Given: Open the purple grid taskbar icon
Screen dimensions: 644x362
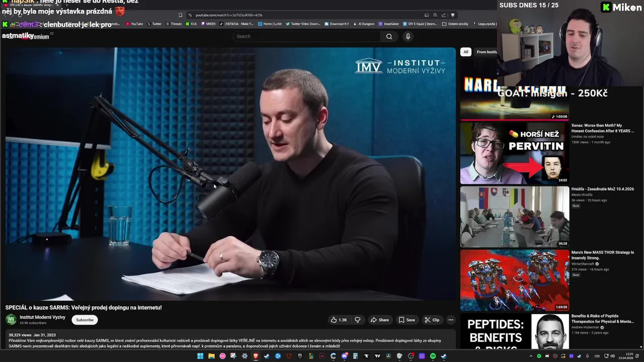Looking at the screenshot, I should (422, 356).
